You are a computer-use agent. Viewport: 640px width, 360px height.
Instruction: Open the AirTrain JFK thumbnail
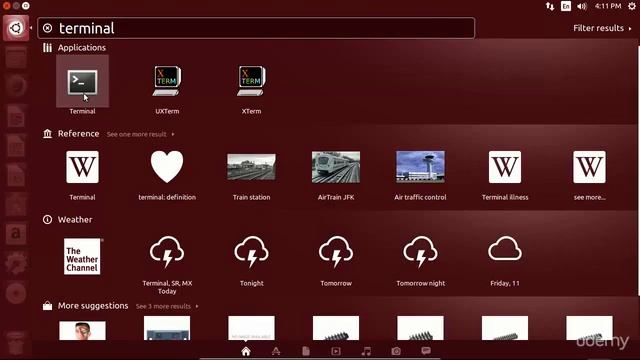(336, 167)
